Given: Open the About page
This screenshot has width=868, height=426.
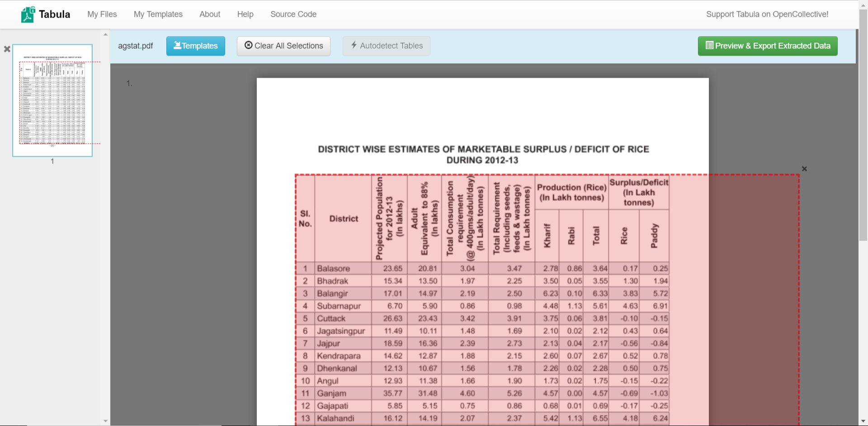Looking at the screenshot, I should [x=210, y=14].
